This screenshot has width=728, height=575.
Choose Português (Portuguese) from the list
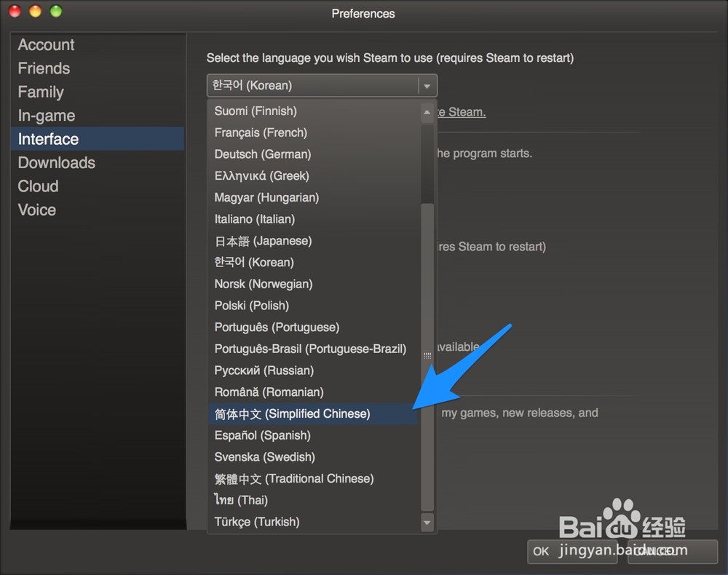pos(314,328)
